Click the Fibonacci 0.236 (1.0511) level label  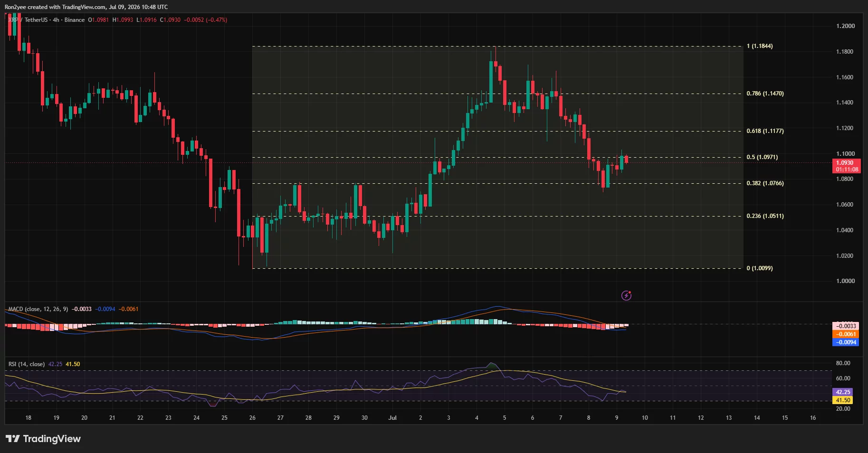point(765,216)
